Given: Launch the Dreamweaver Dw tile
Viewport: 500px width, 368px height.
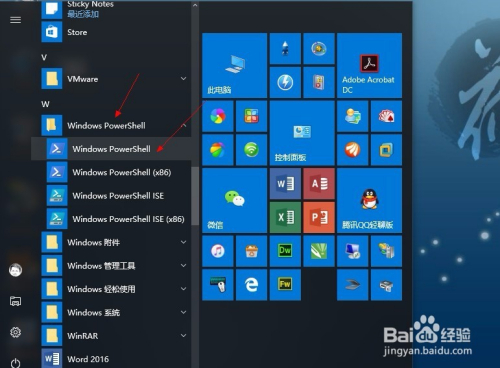Looking at the screenshot, I should [x=285, y=251].
